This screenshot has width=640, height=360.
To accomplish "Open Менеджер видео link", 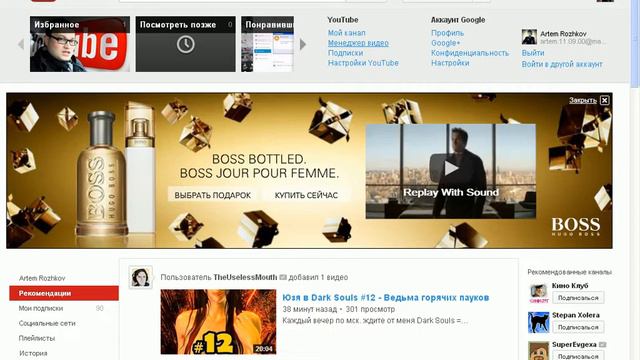I will (358, 43).
